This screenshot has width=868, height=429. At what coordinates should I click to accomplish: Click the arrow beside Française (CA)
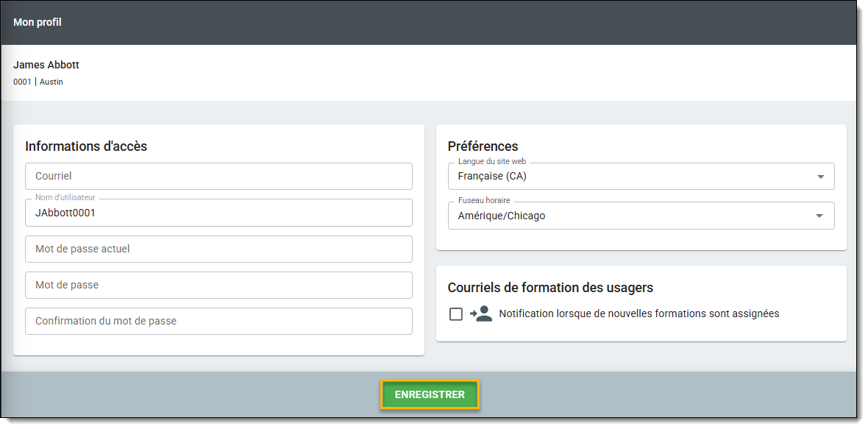(x=820, y=177)
